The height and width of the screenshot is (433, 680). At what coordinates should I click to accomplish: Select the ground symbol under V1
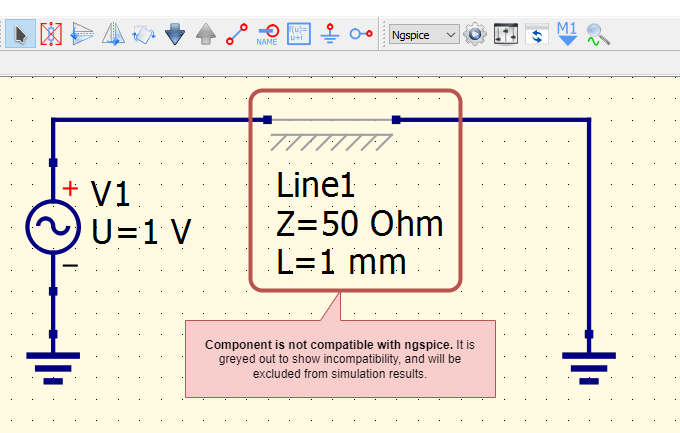coord(53,368)
